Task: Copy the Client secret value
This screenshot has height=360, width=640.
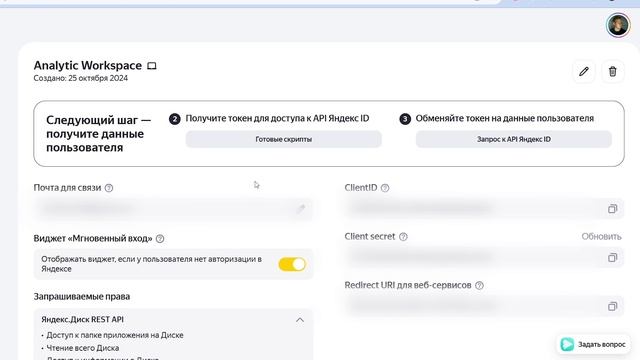Action: point(612,258)
